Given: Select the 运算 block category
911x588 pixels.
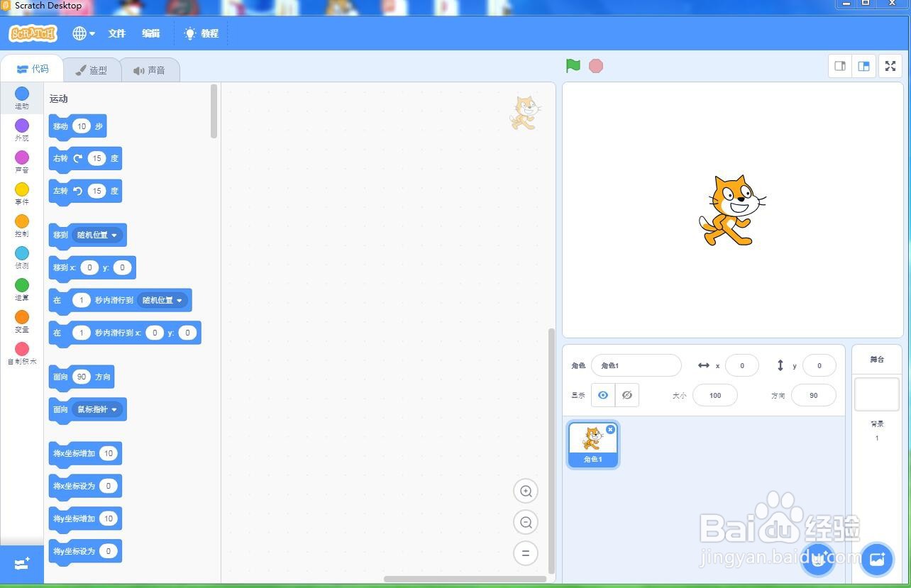Looking at the screenshot, I should pos(22,289).
